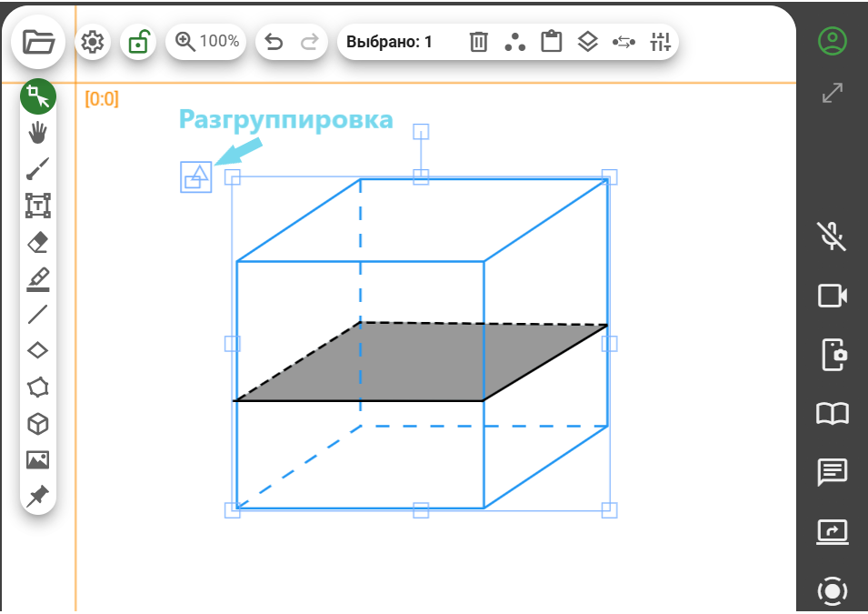Image resolution: width=868 pixels, height=614 pixels.
Task: Click the ungroup icon beside the cube
Action: [196, 176]
